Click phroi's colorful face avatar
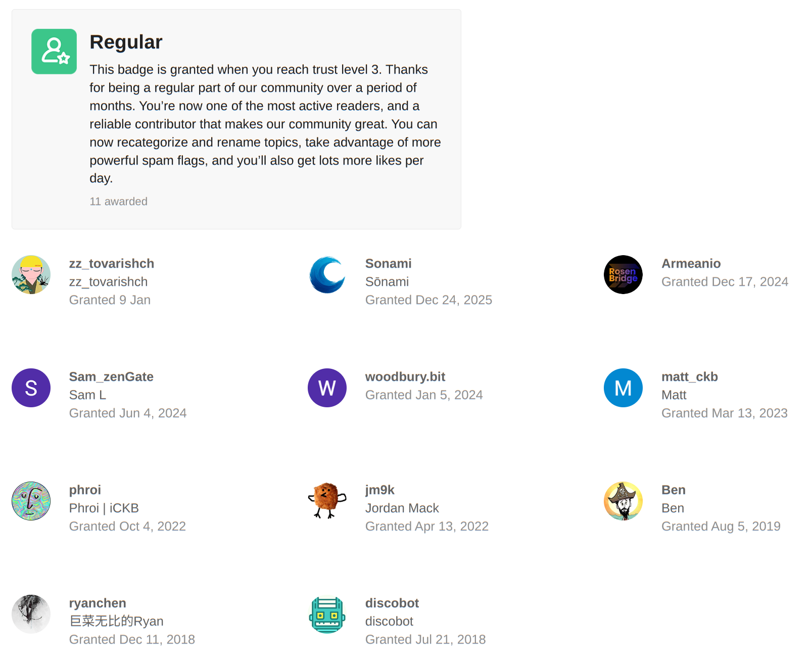812x667 pixels. (31, 501)
